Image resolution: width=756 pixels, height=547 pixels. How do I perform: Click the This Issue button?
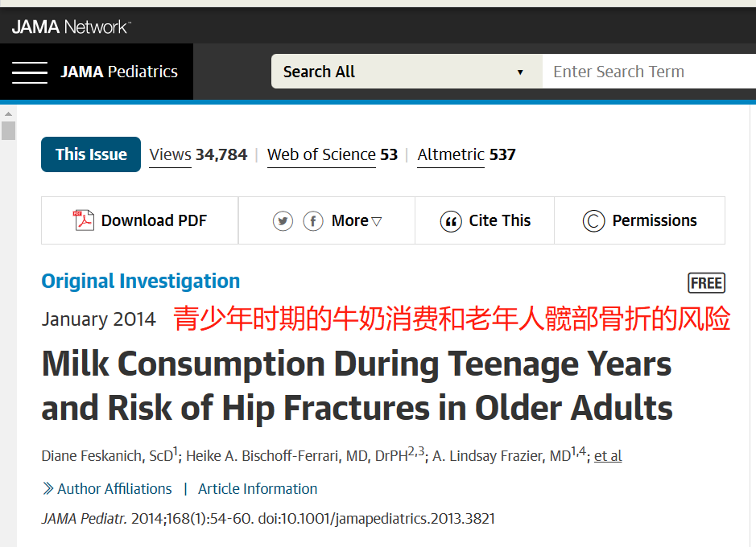point(91,154)
